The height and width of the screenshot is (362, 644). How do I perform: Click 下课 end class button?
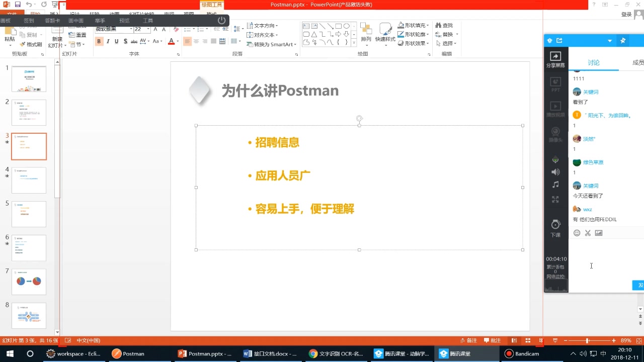point(555,228)
